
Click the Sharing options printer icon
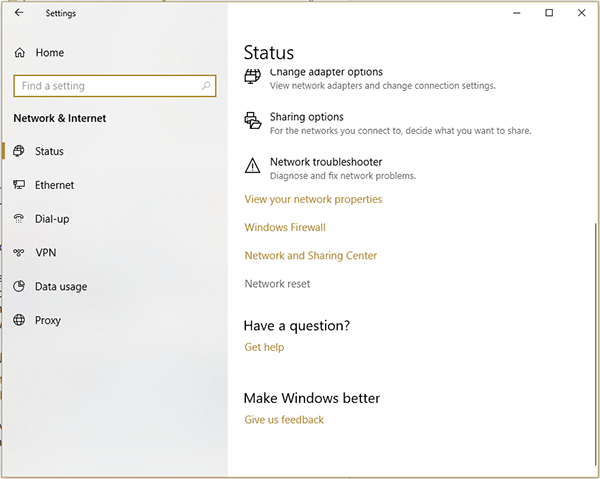point(253,121)
